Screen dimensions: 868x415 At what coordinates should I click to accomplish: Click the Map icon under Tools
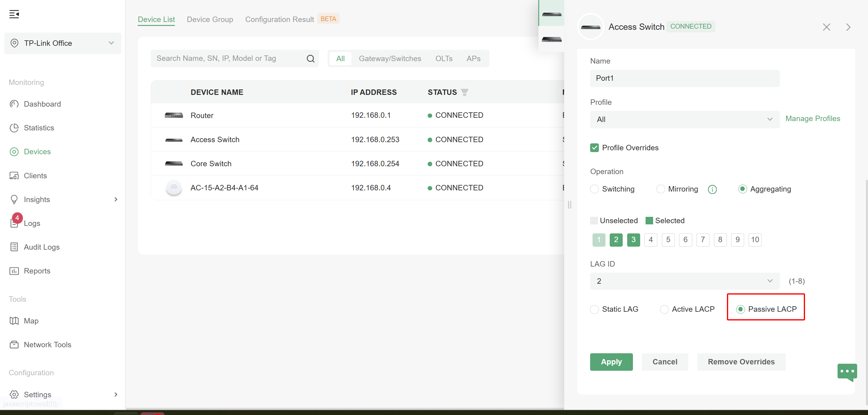tap(14, 321)
